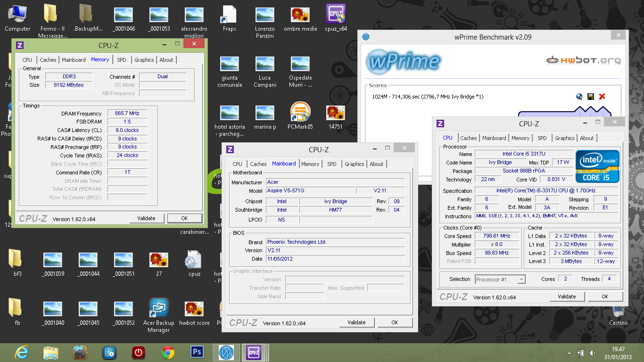Open File Explorer from the taskbar
644x362 pixels.
[x=50, y=352]
